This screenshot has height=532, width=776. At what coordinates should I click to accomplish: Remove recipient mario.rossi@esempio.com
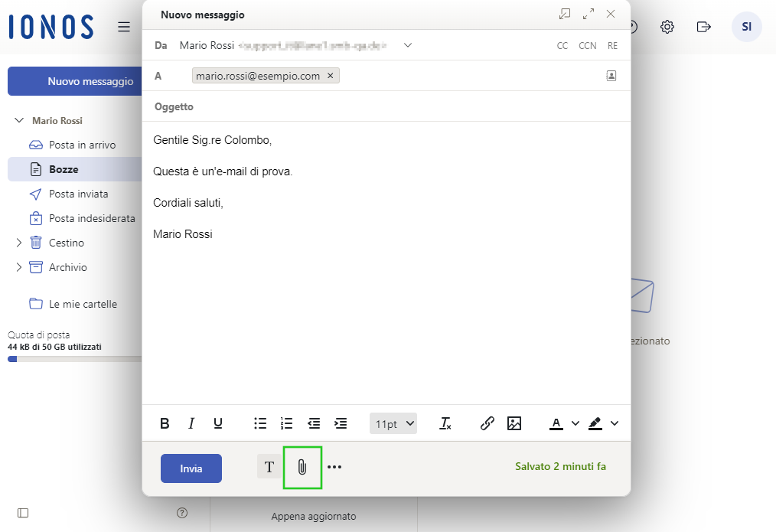tap(331, 76)
